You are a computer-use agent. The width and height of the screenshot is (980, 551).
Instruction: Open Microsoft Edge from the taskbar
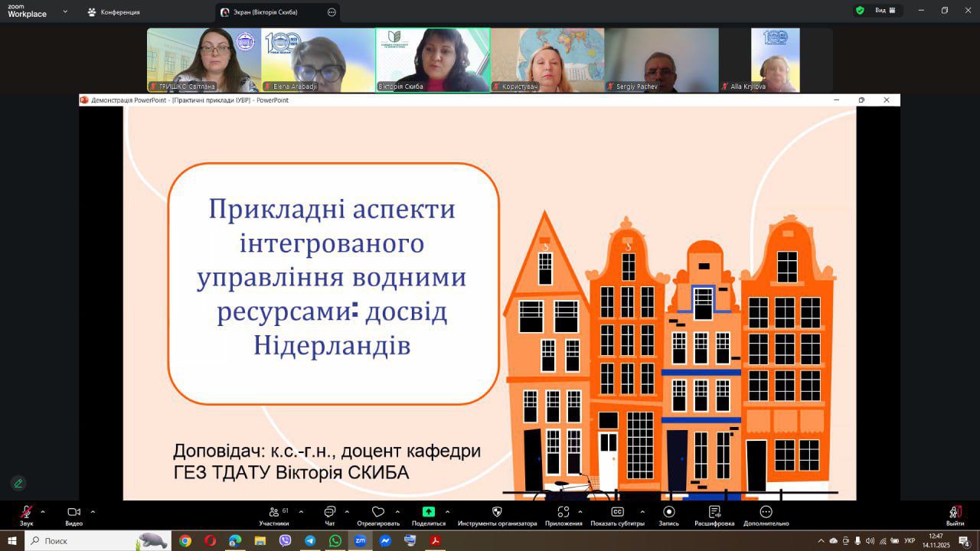(235, 540)
